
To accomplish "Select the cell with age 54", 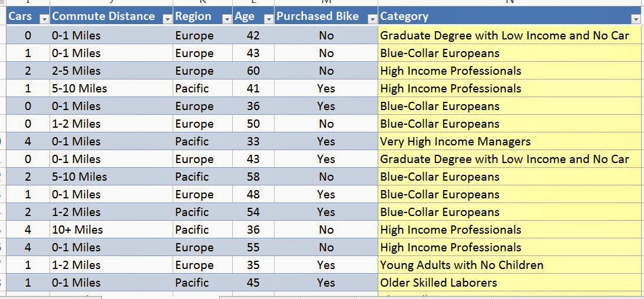I will click(x=253, y=212).
